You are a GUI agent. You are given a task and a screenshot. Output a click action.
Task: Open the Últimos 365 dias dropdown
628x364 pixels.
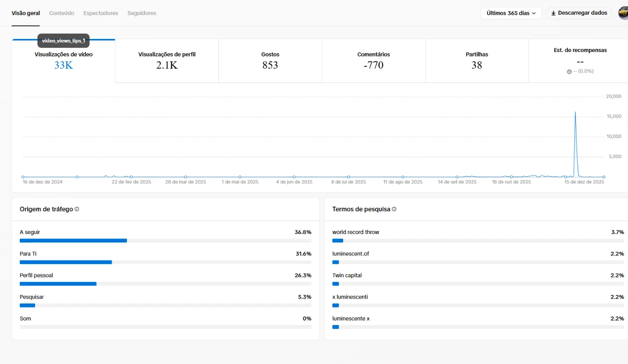[511, 13]
